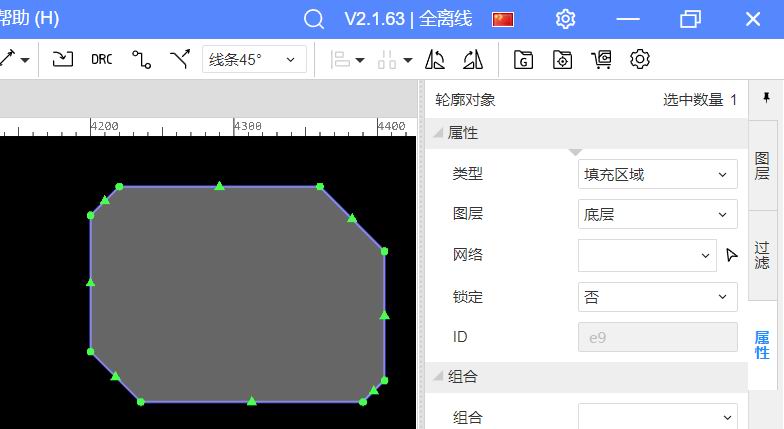Viewport: 784px width, 429px height.
Task: Switch to the 图层 side tab
Action: pyautogui.click(x=762, y=166)
